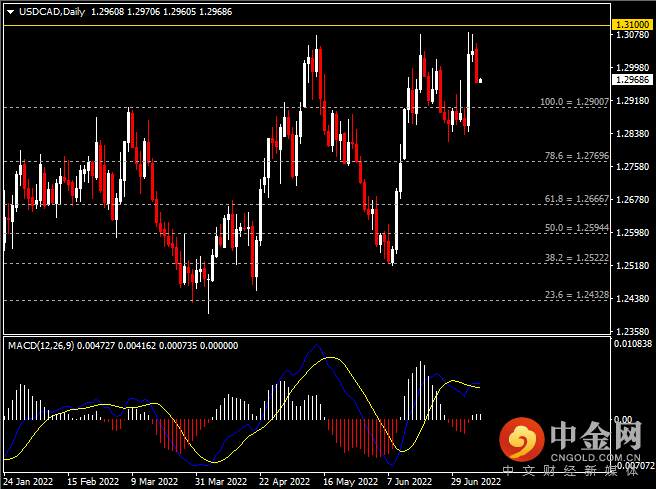656x489 pixels.
Task: Click the latest small white candlestick
Action: pyautogui.click(x=481, y=80)
